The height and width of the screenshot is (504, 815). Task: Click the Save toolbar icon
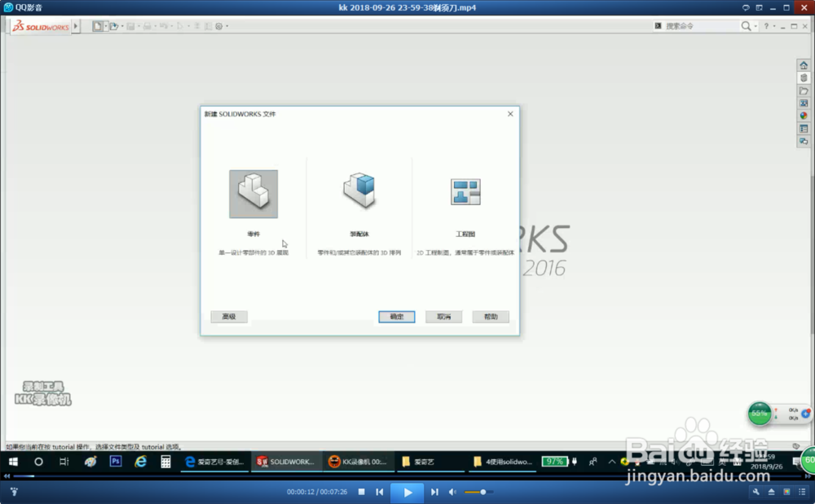coord(130,26)
